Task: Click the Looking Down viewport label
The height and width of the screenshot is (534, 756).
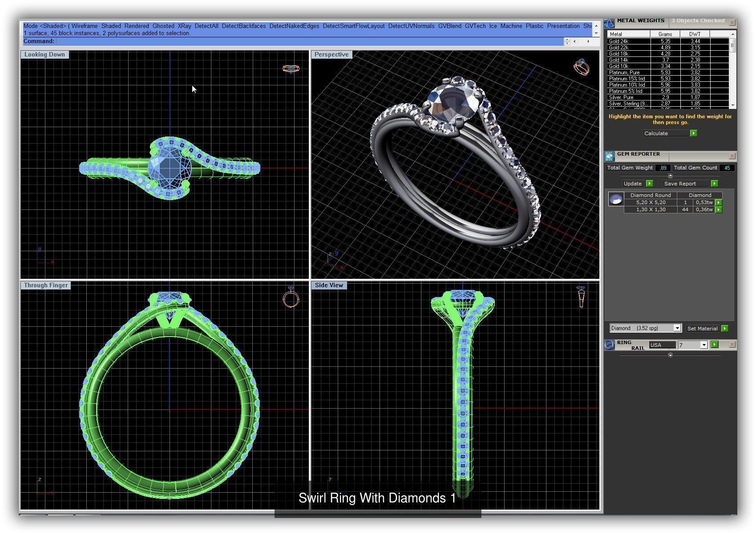Action: click(44, 55)
